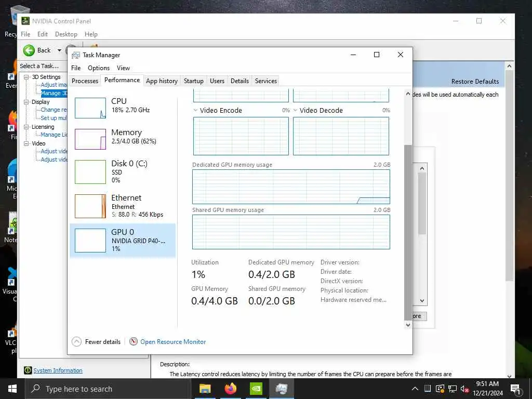
Task: Select the Memory performance graph thumbnail
Action: pos(90,139)
